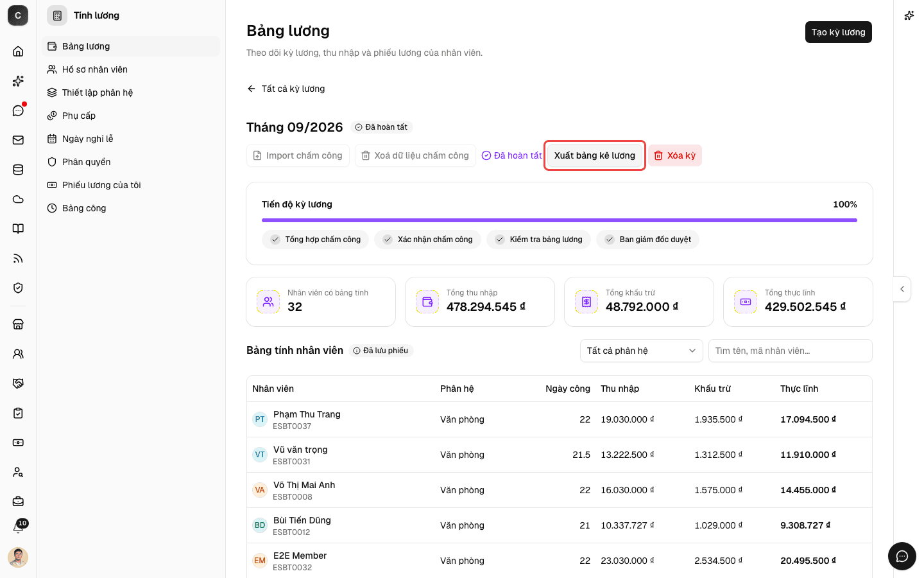Expand the Tất cả phân hệ dropdown
The height and width of the screenshot is (578, 924).
[642, 351]
